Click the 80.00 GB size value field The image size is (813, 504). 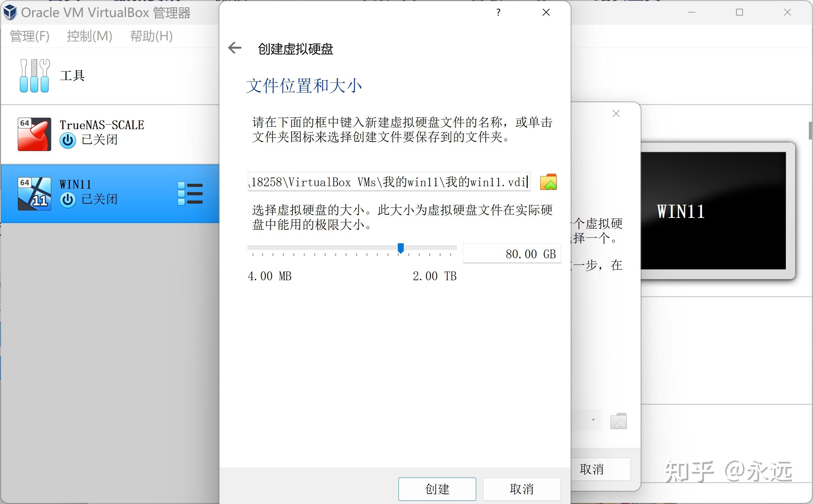511,253
